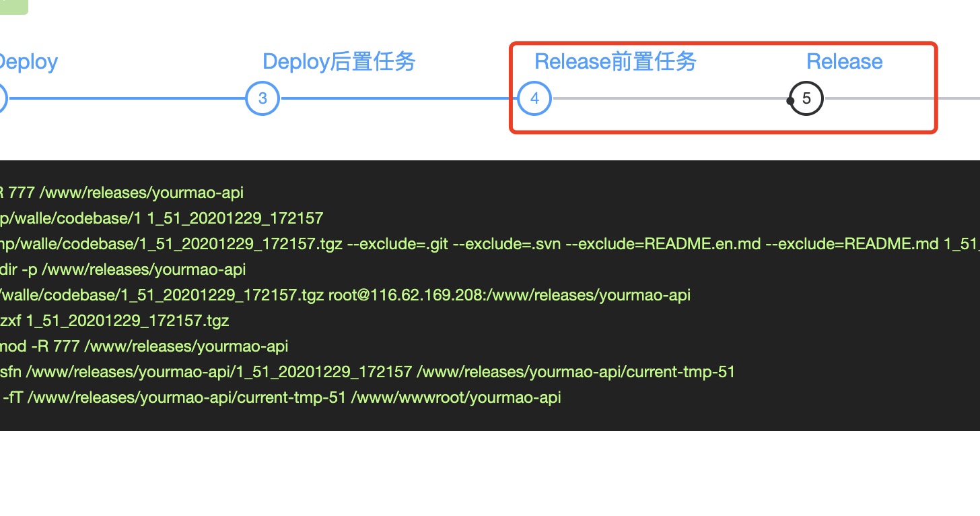Click the scp command line containing 116.62.169.208

tap(345, 294)
